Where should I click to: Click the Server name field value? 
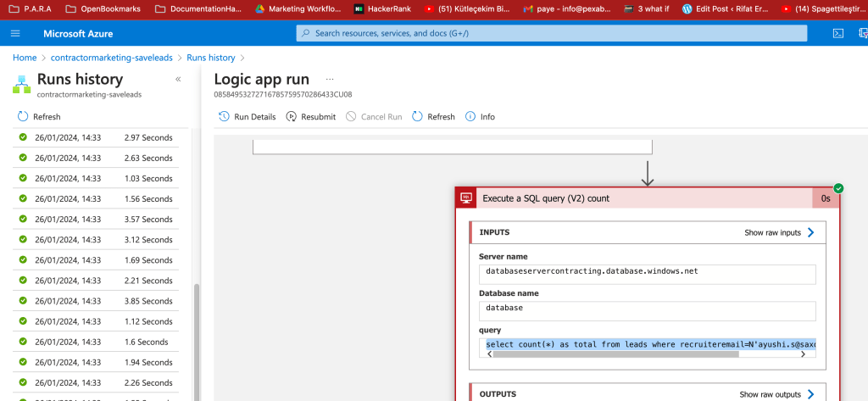[647, 274]
